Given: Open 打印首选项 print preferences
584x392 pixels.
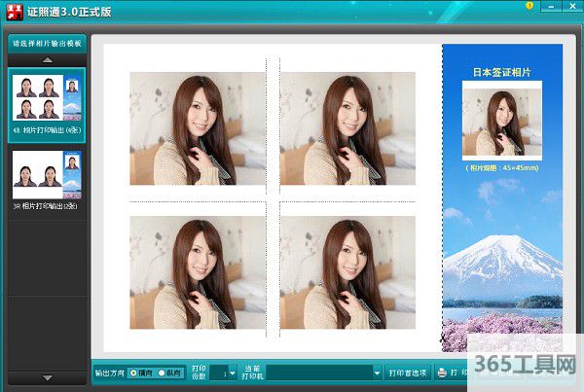Looking at the screenshot, I should pyautogui.click(x=408, y=373).
